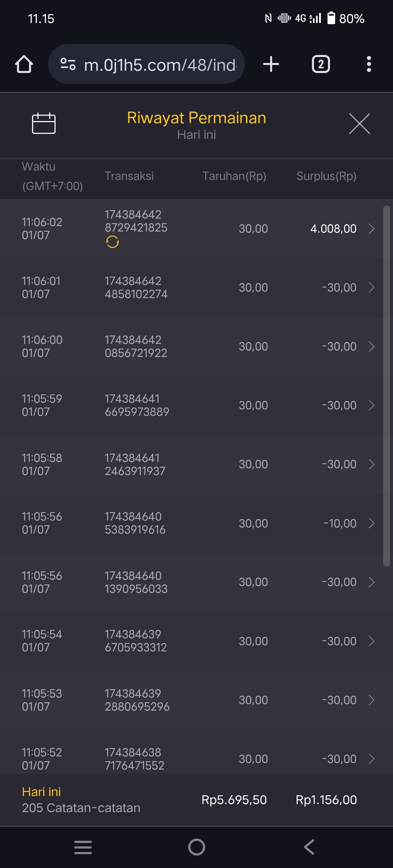
Task: Open details chevron for 11:05:53 transaction
Action: [372, 700]
